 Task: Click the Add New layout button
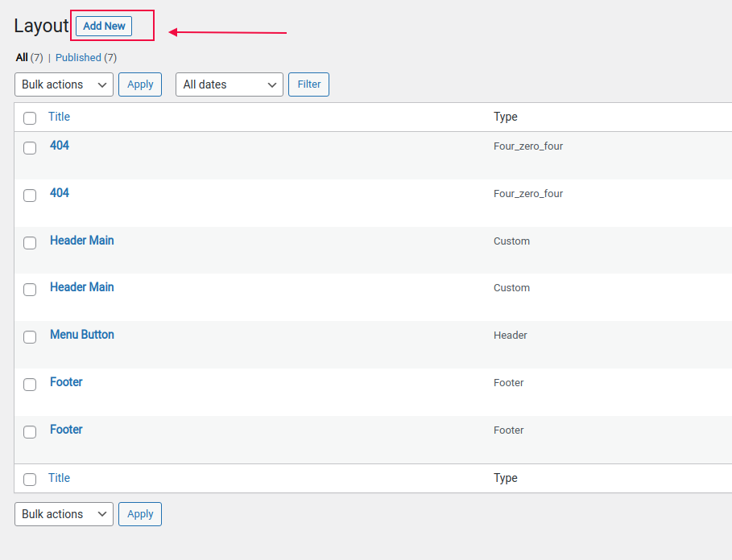104,26
